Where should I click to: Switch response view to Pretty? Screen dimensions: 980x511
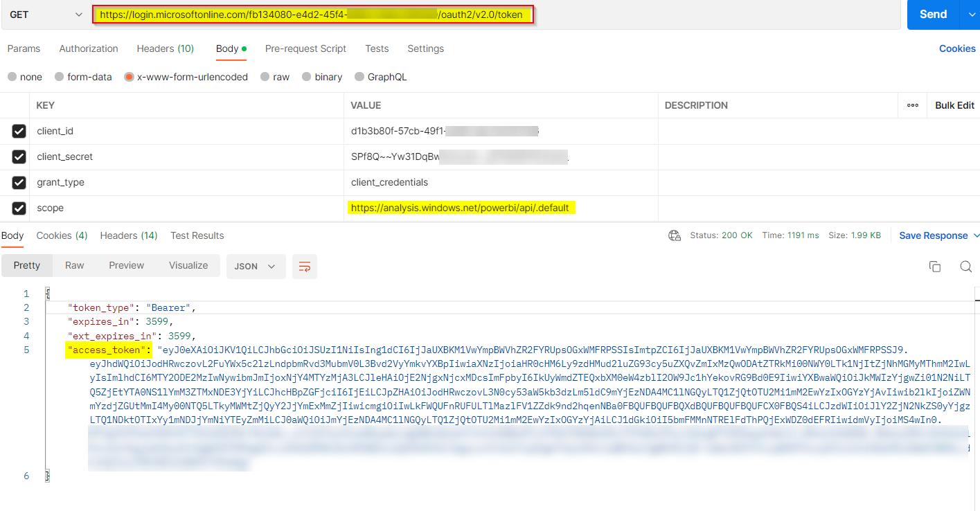pyautogui.click(x=27, y=265)
